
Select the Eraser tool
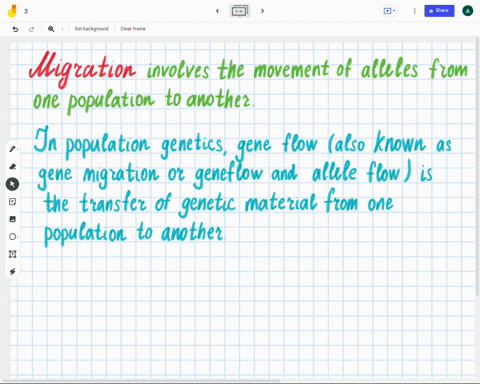pos(13,166)
